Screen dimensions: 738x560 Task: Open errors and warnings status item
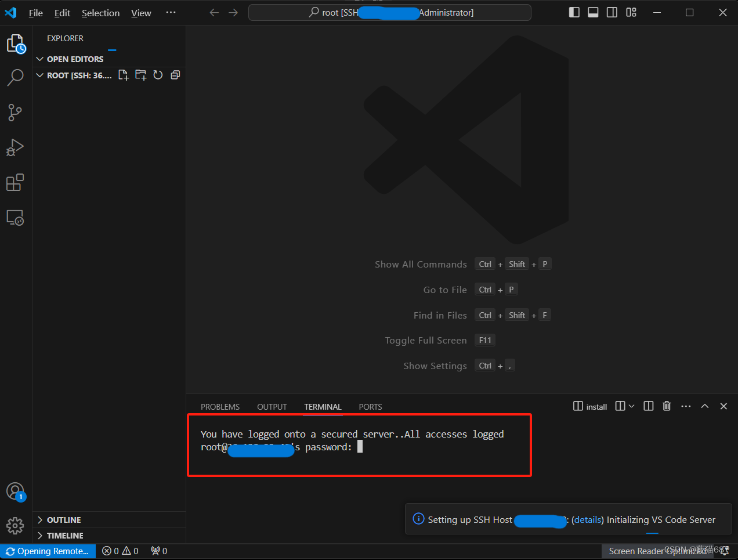pos(120,551)
